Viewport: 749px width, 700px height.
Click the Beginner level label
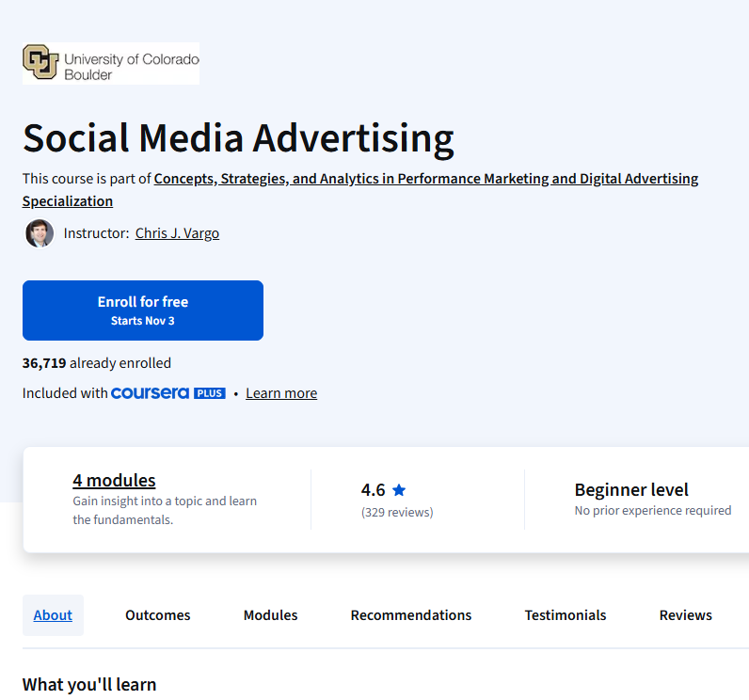(x=631, y=490)
